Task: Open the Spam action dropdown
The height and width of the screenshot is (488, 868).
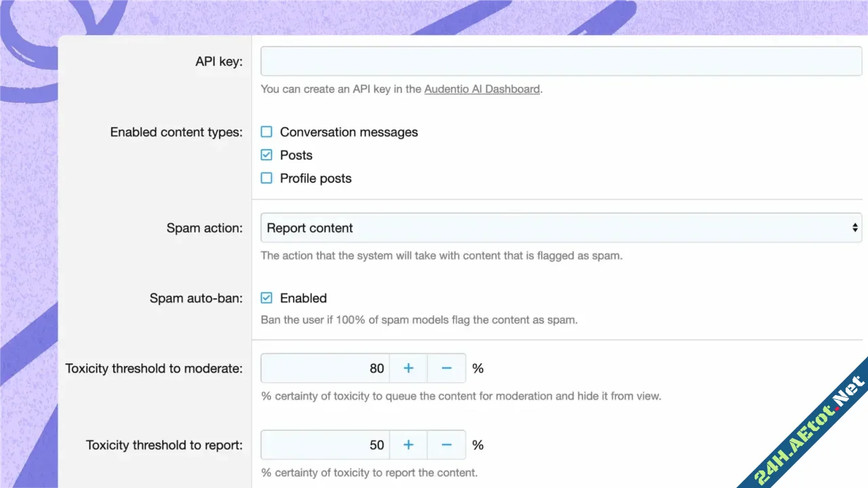Action: pyautogui.click(x=561, y=228)
